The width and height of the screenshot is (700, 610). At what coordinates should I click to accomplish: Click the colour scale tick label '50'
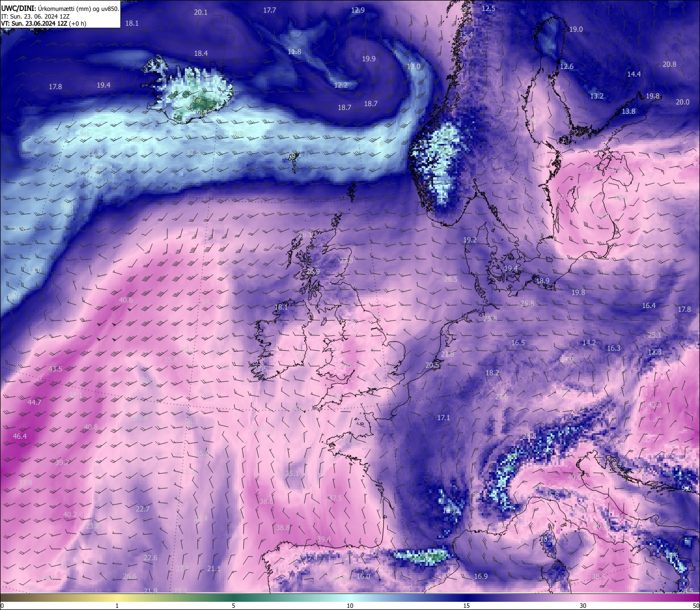696,606
